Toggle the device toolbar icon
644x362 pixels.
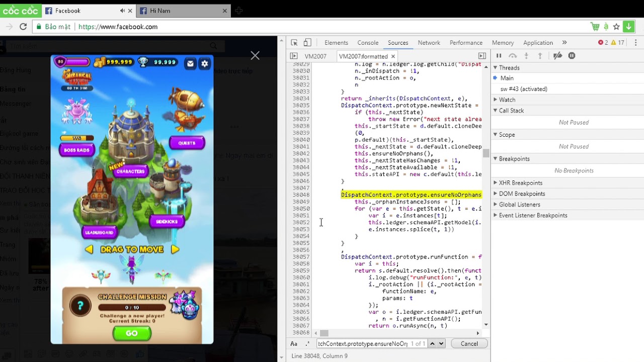(x=307, y=43)
